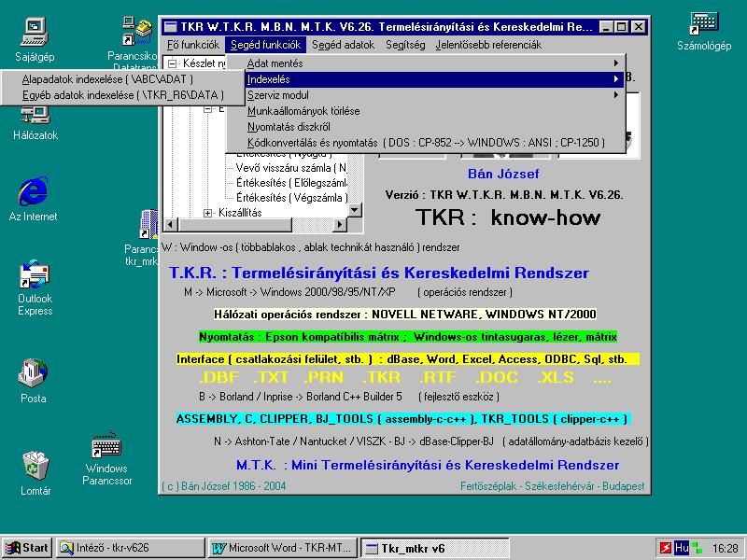
Task: Click the '(c) Bán József 1986 - 2004' text
Action: click(224, 486)
